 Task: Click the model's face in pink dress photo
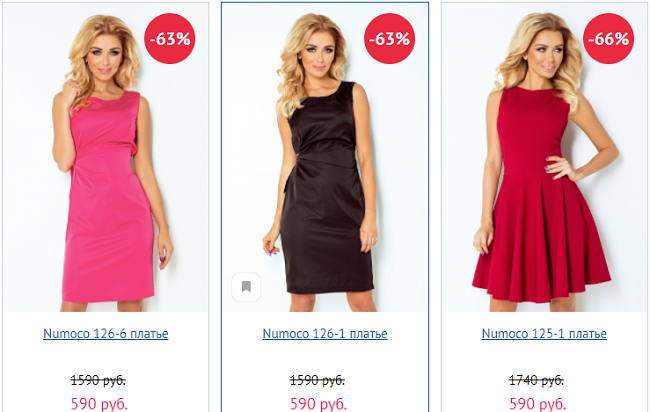point(104,55)
